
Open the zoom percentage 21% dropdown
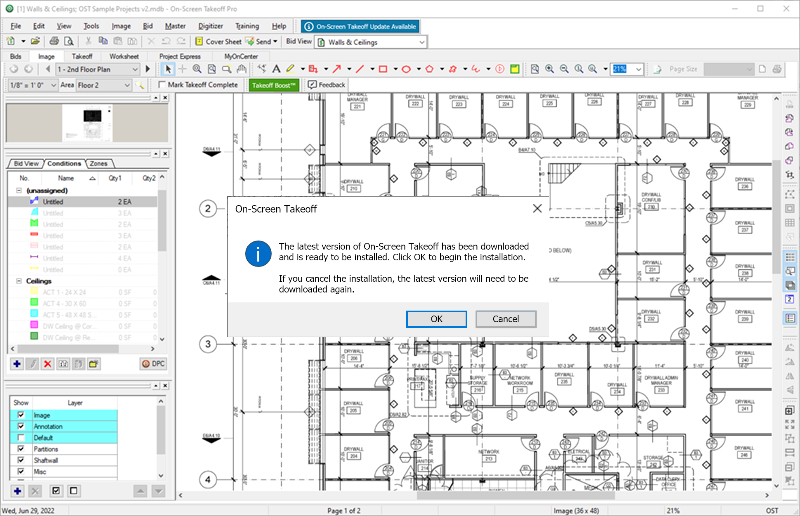(x=638, y=69)
